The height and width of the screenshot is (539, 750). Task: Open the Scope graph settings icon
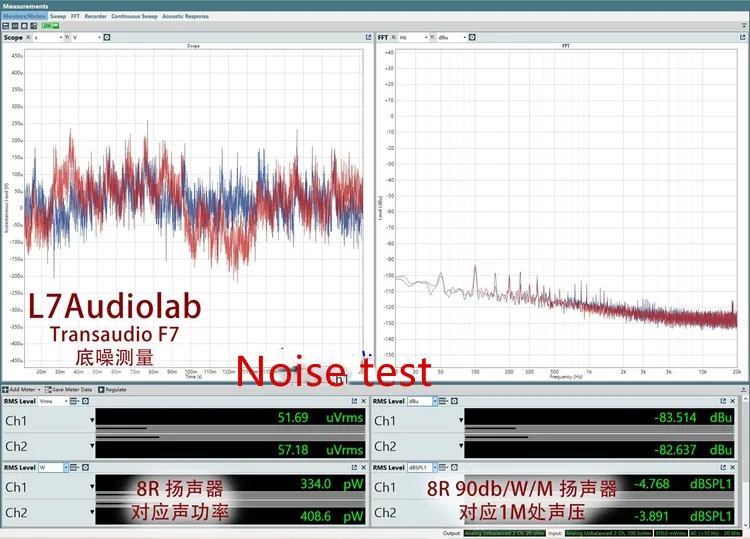coord(107,37)
